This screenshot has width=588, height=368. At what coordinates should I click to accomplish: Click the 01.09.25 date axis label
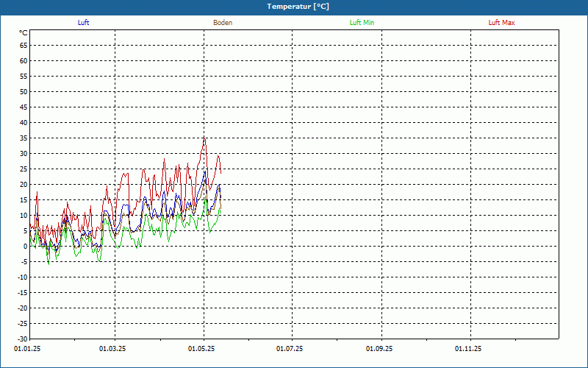379,349
